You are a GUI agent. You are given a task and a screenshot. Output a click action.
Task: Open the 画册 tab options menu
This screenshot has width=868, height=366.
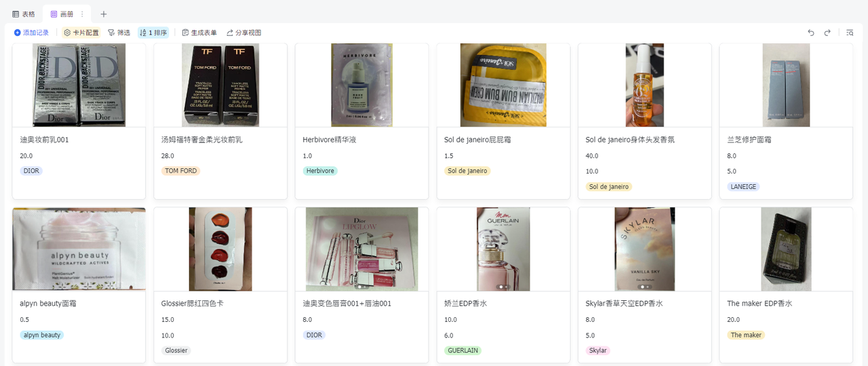[83, 14]
